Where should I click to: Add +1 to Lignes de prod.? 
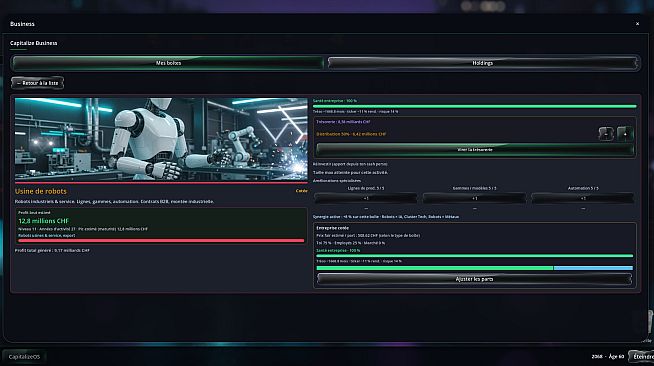pyautogui.click(x=366, y=198)
